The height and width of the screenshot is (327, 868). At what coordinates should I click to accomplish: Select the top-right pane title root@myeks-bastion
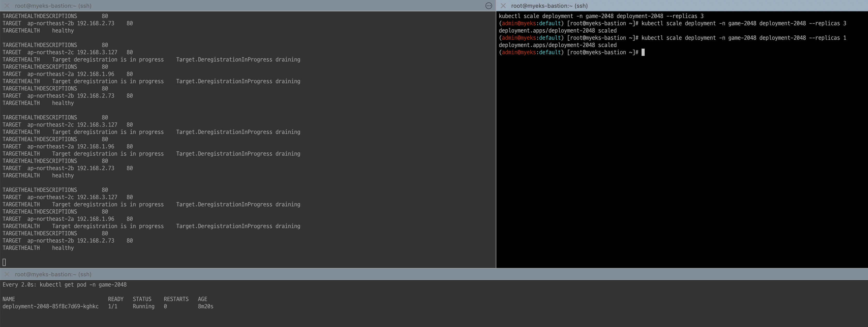coord(549,6)
